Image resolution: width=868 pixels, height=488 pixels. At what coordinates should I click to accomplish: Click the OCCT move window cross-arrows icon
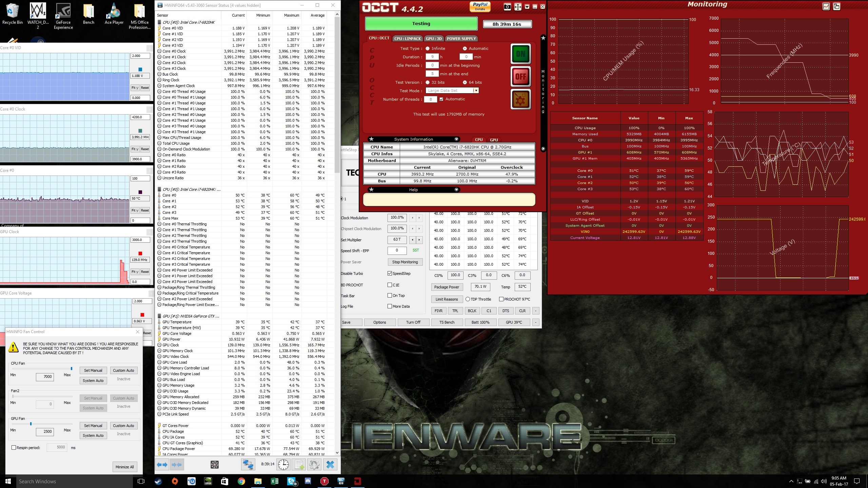pyautogui.click(x=518, y=7)
